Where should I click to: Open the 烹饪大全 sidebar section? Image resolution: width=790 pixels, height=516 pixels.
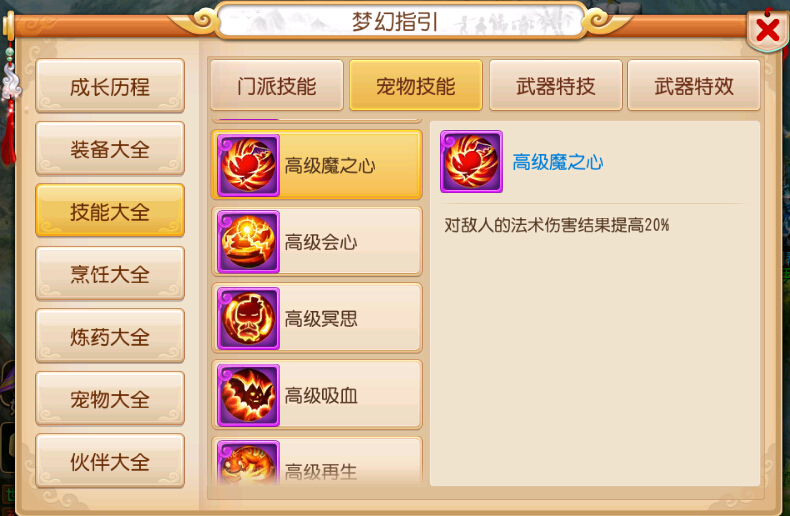110,273
